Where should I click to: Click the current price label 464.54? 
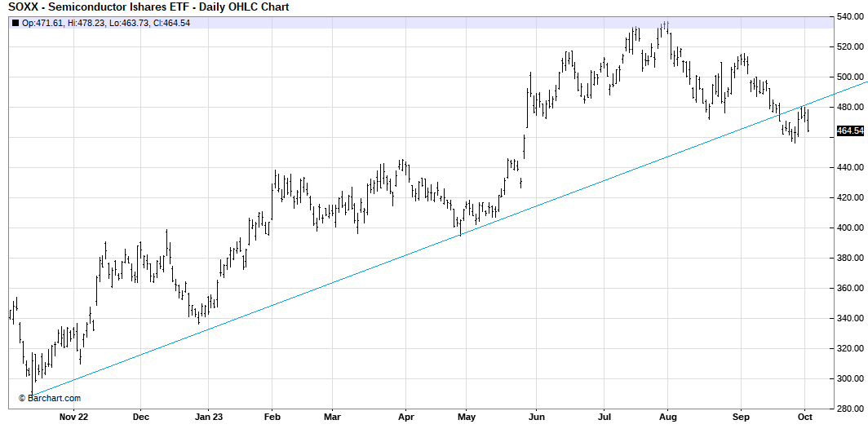(850, 131)
